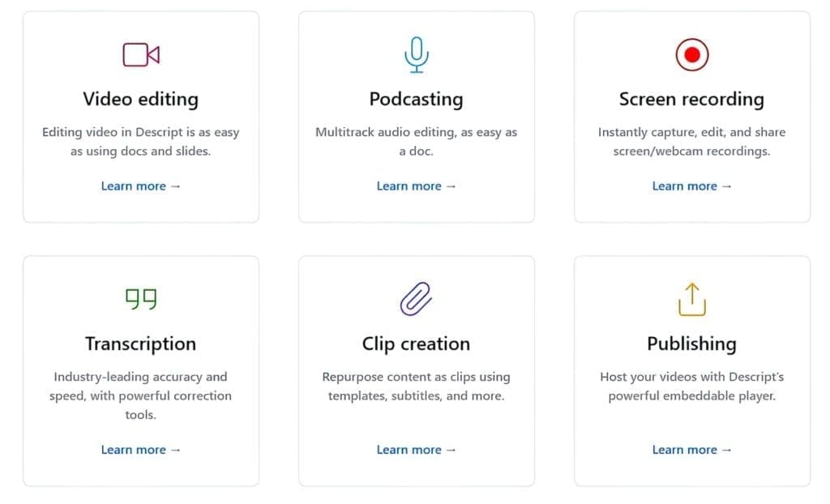This screenshot has height=504, width=830.
Task: Click the blue microphone podcasting icon
Action: coord(417,54)
